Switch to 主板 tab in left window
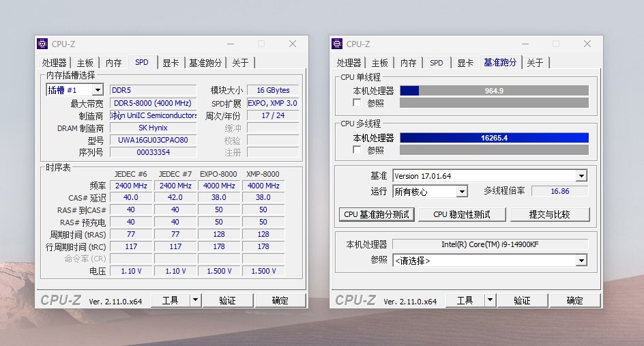This screenshot has width=644, height=346. 85,63
